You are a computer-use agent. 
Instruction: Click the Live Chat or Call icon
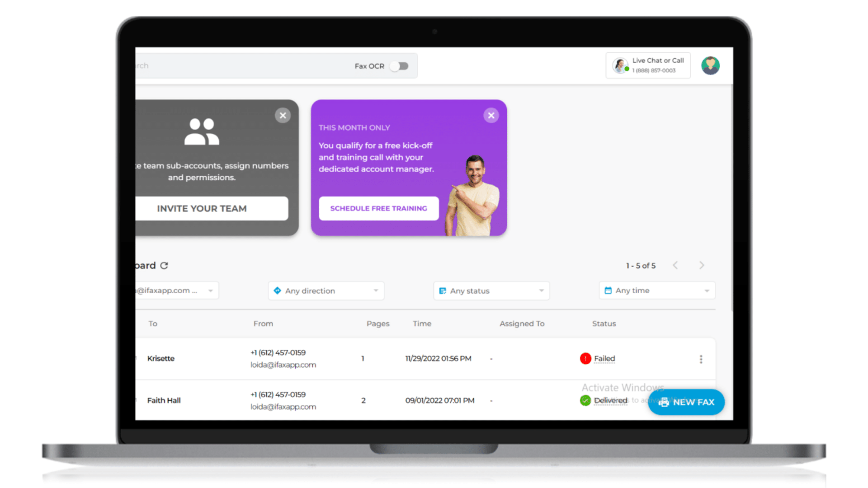pos(621,66)
